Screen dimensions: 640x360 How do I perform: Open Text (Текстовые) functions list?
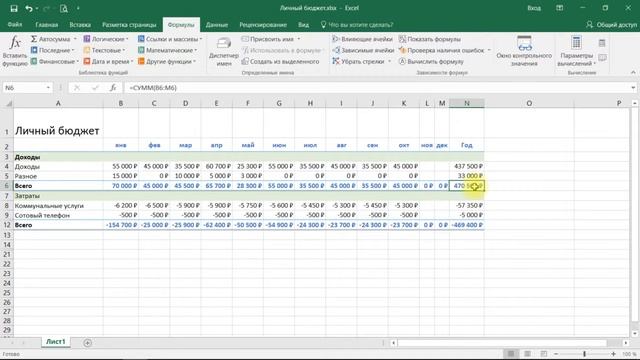pyautogui.click(x=104, y=50)
